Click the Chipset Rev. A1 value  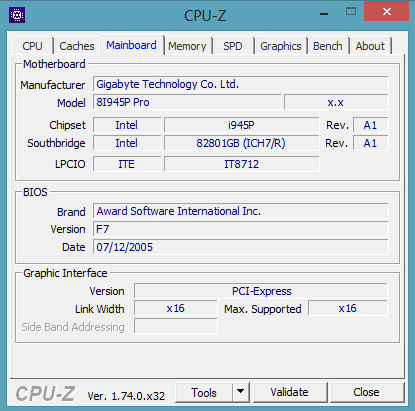click(x=371, y=125)
